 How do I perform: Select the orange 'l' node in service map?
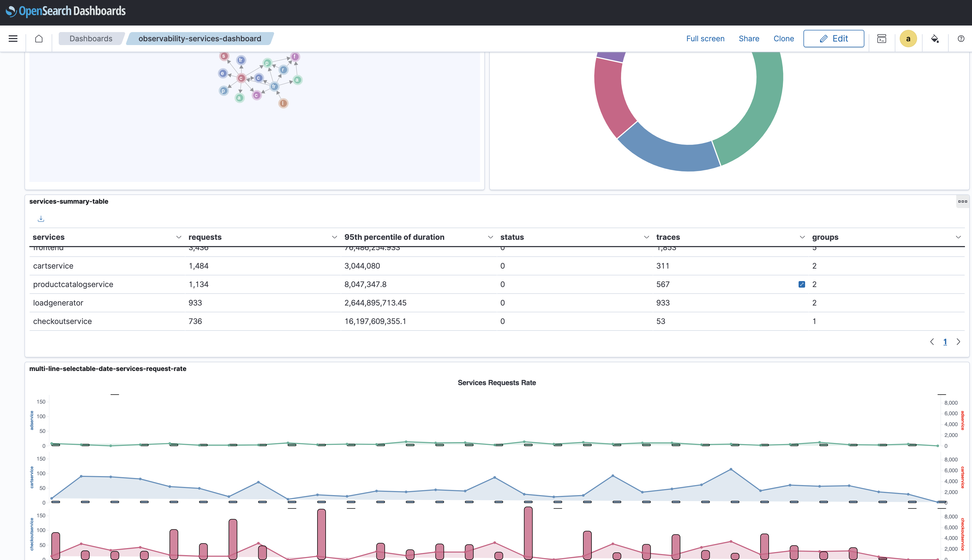pos(283,103)
